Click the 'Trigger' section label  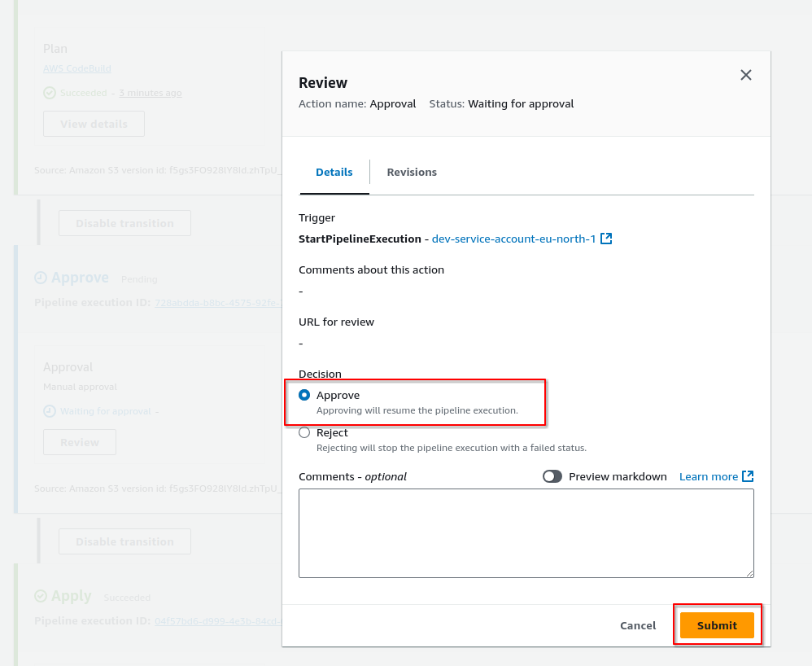[317, 218]
